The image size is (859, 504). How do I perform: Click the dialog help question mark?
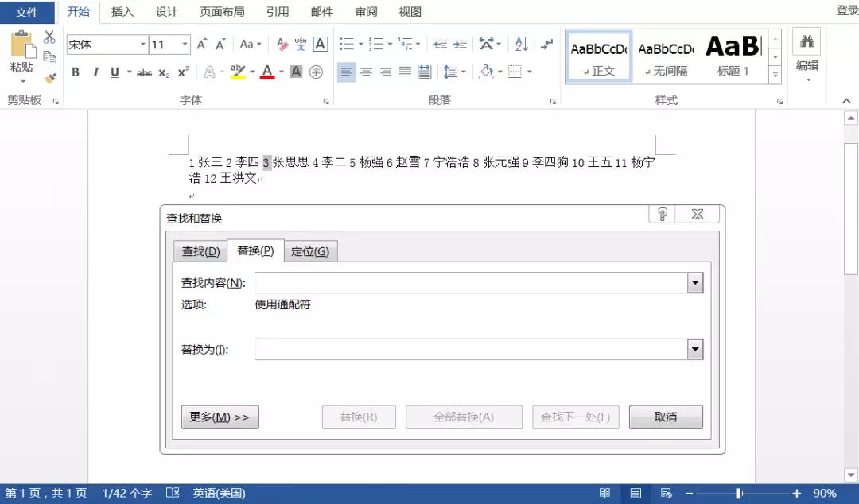[663, 214]
